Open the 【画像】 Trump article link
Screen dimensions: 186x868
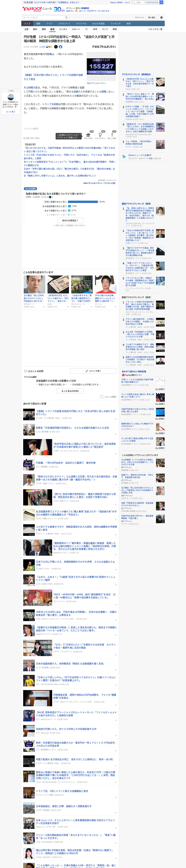click(53, 77)
